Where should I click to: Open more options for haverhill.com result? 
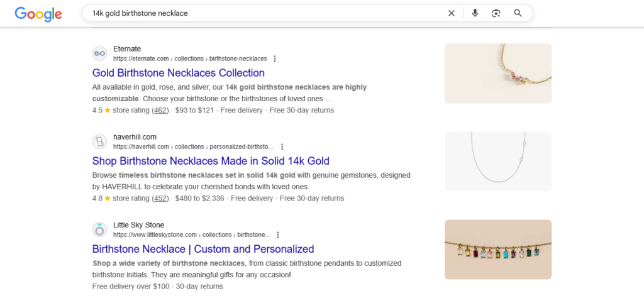click(282, 146)
